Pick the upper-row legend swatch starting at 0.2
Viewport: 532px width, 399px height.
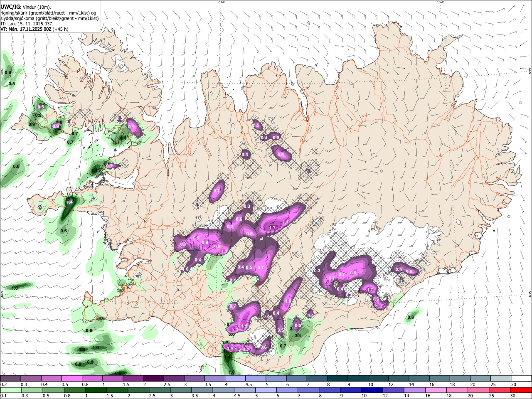[x=10, y=379]
